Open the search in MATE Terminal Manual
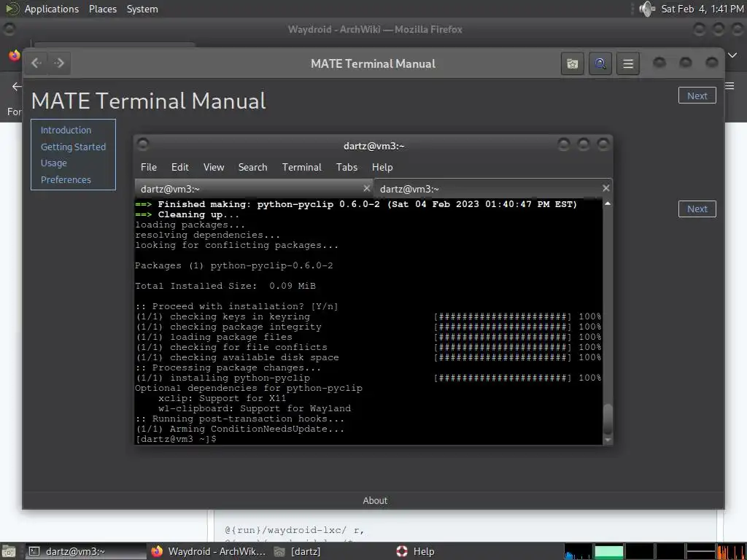 [600, 63]
